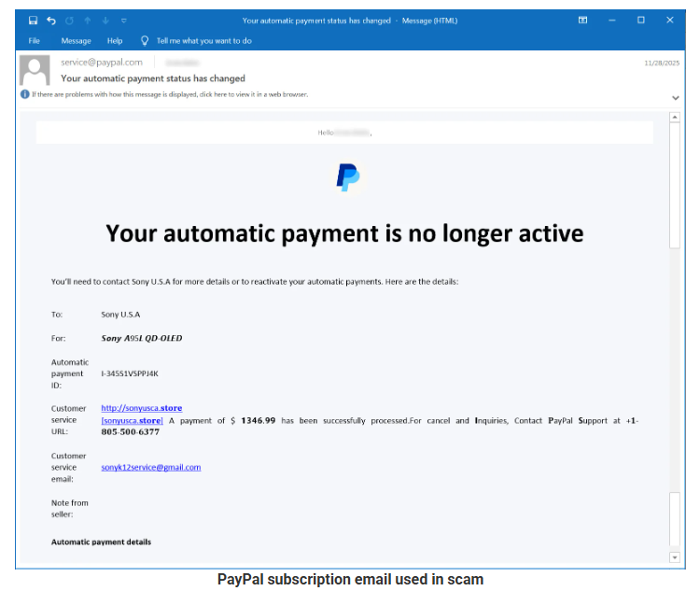Open the Customize Quick Access Toolbar dropdown
Viewport: 700px width, 591px height.
pyautogui.click(x=123, y=21)
